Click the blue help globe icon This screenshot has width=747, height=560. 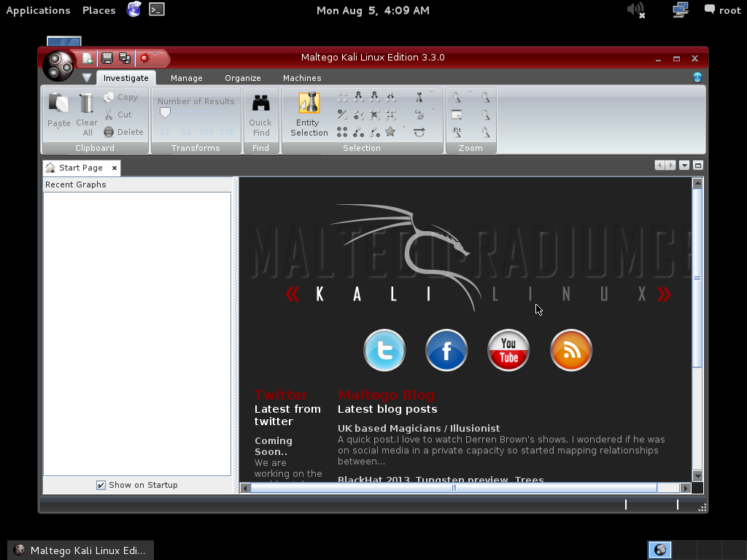pyautogui.click(x=697, y=77)
